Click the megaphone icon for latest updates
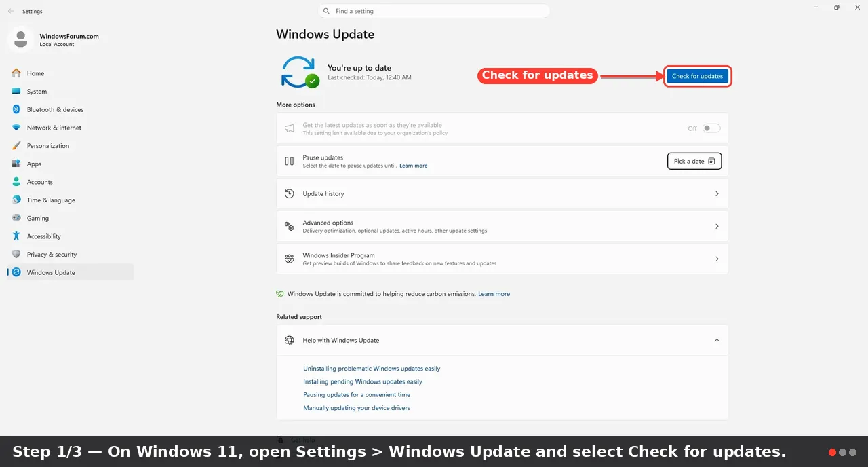The height and width of the screenshot is (467, 868). [290, 128]
